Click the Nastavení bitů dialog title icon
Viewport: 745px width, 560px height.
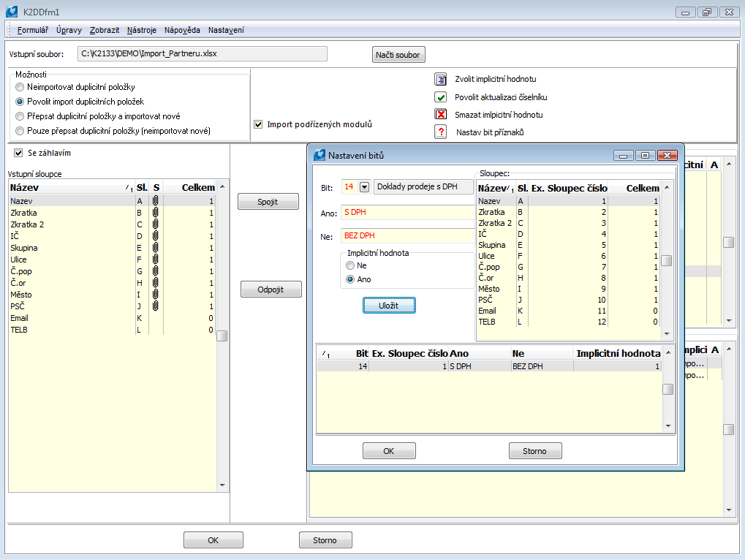(x=319, y=155)
